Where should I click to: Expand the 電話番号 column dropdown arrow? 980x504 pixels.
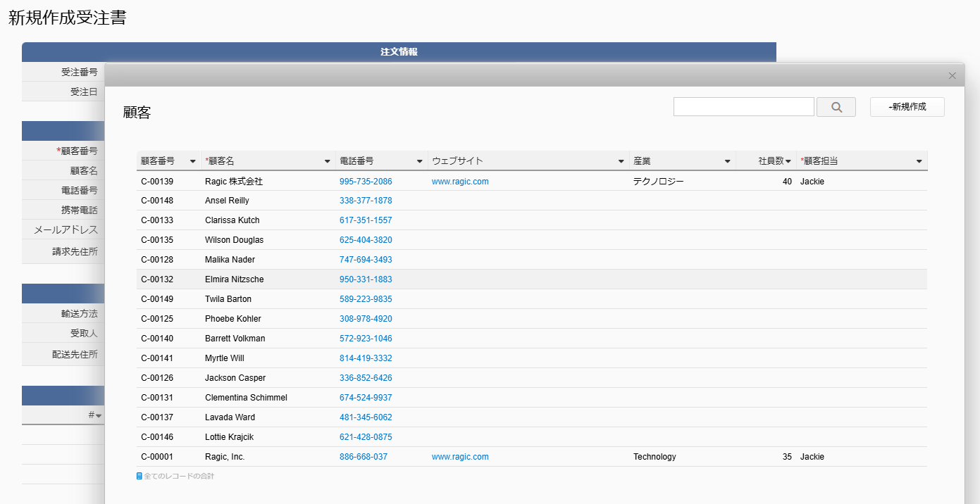[420, 161]
